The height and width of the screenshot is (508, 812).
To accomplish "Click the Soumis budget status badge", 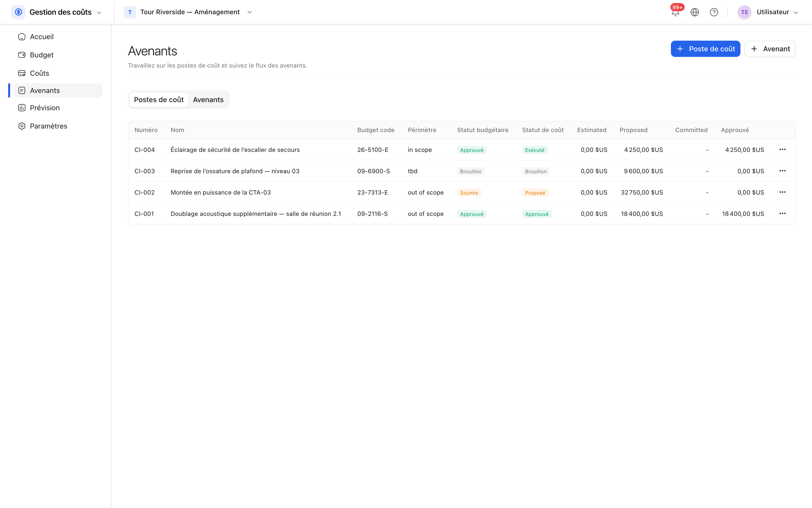I will pos(469,193).
